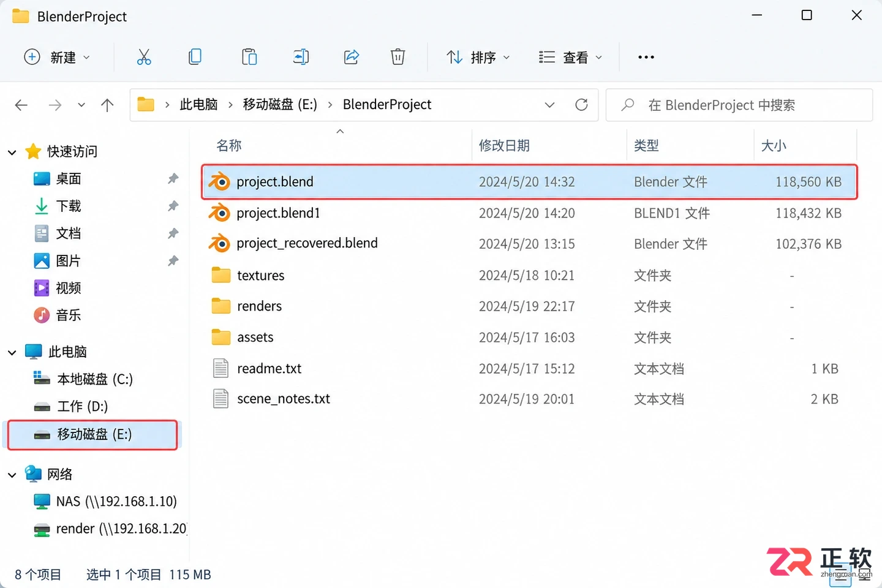
Task: Select the assets folder name
Action: pos(255,337)
